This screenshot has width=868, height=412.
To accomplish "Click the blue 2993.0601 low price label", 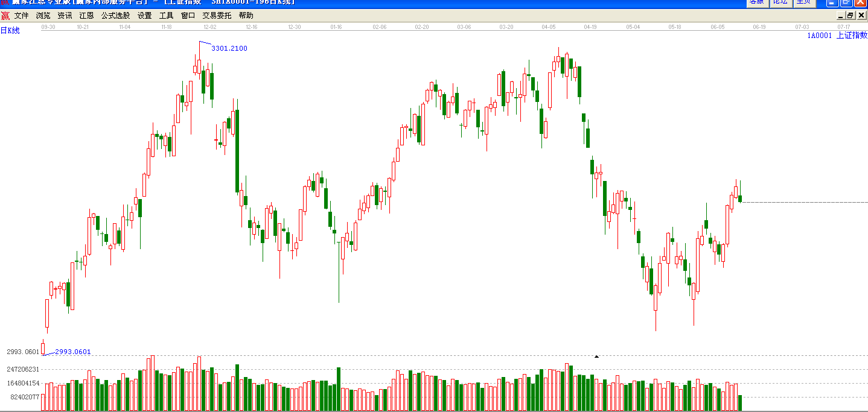I will point(73,352).
